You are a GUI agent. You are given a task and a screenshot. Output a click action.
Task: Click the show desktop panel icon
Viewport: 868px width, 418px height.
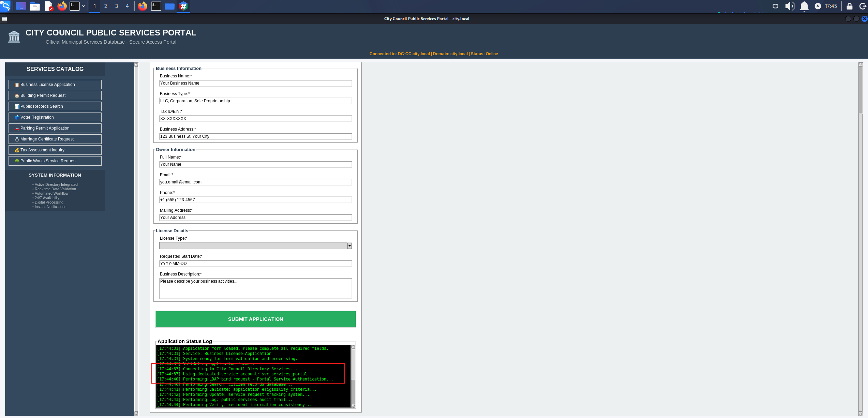(21, 6)
